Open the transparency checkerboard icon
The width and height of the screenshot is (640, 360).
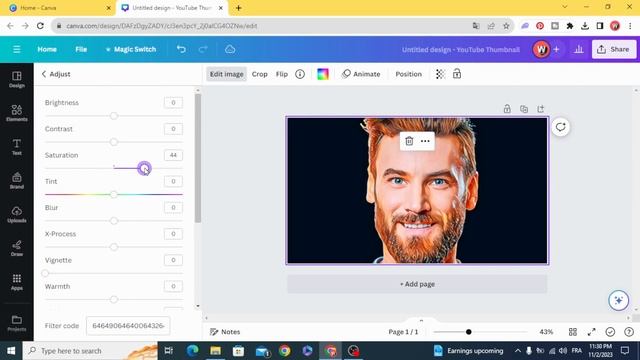pos(440,74)
